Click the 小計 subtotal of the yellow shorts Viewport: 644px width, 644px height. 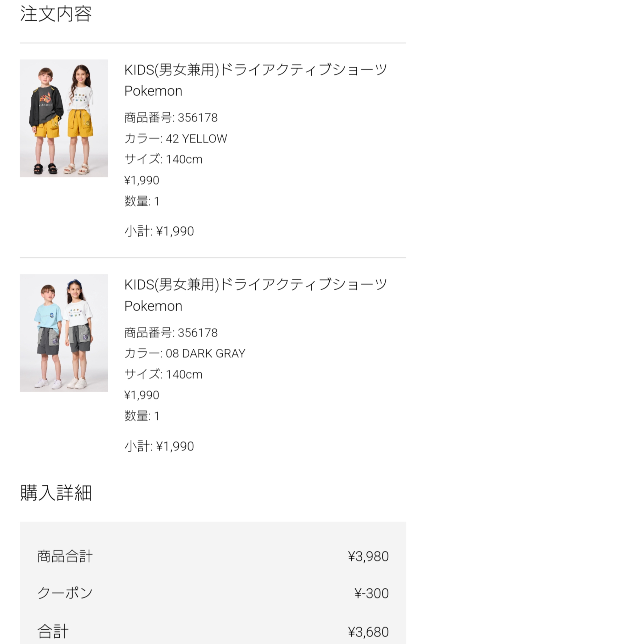pyautogui.click(x=159, y=231)
